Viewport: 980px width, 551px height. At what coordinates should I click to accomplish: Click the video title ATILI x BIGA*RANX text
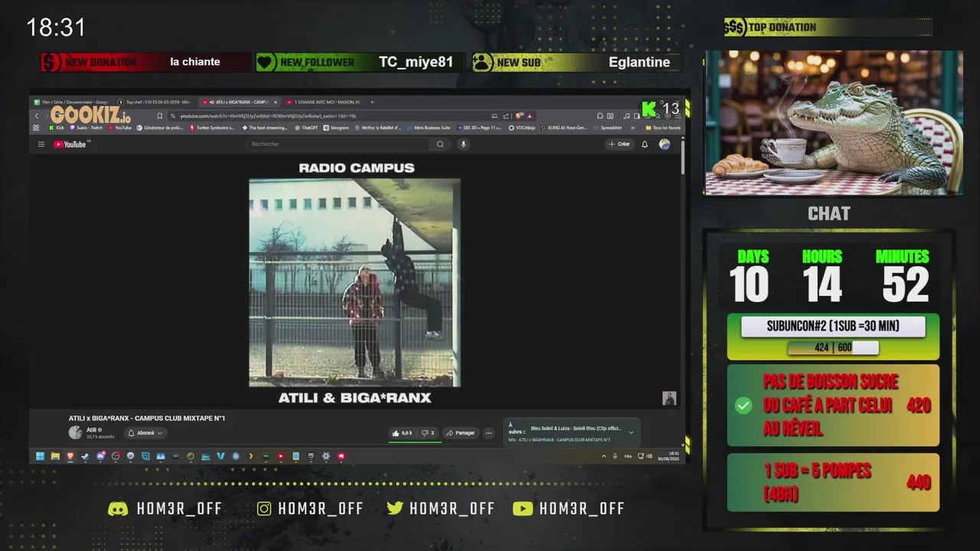pos(147,419)
